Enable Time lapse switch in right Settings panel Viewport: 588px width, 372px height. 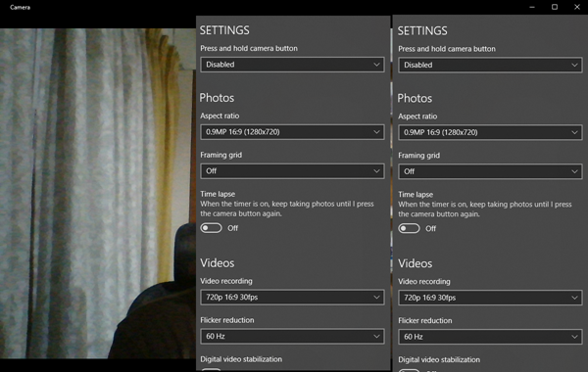point(409,228)
